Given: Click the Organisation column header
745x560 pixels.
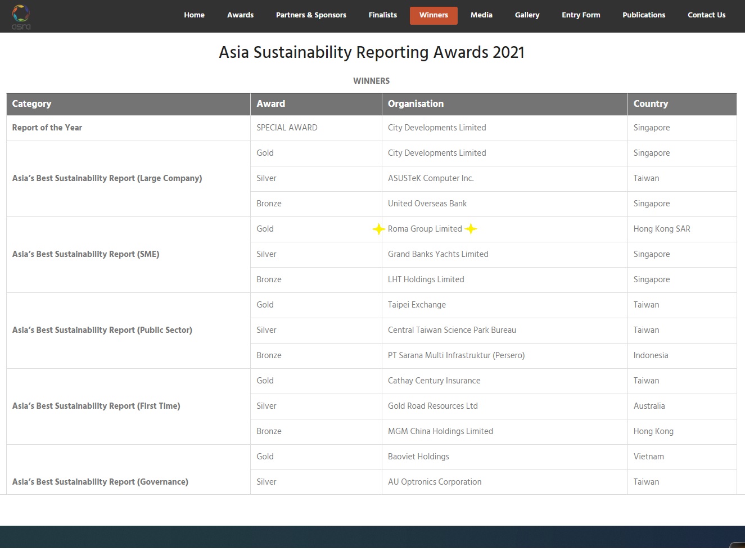Looking at the screenshot, I should click(504, 104).
